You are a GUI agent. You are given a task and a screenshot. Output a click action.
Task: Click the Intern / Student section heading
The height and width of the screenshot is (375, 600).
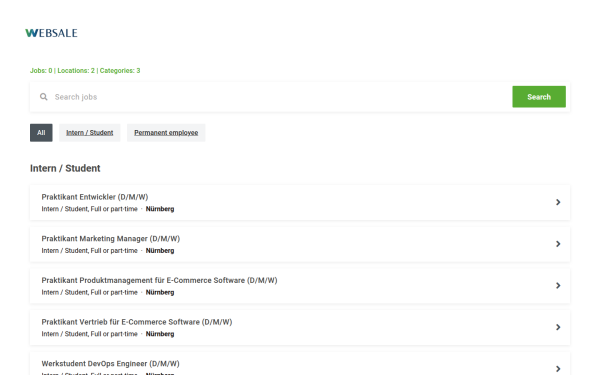tap(65, 168)
